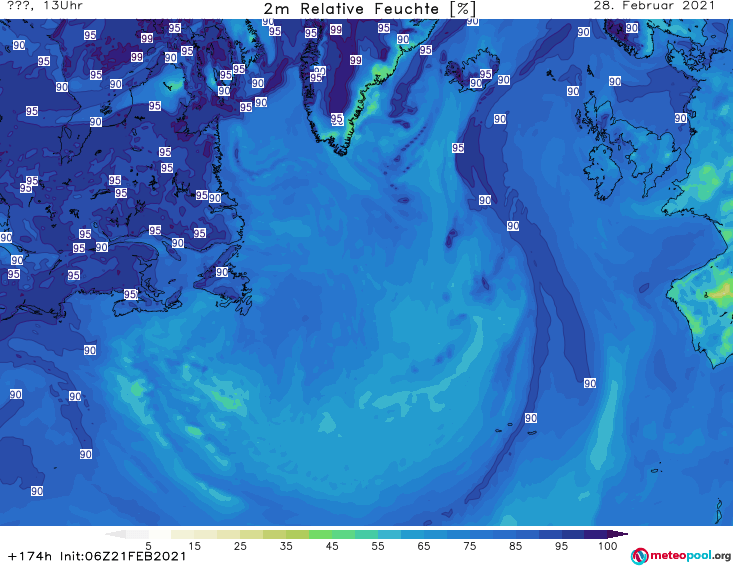Click the "25" tick on the color scale
This screenshot has width=733, height=566.
[240, 546]
